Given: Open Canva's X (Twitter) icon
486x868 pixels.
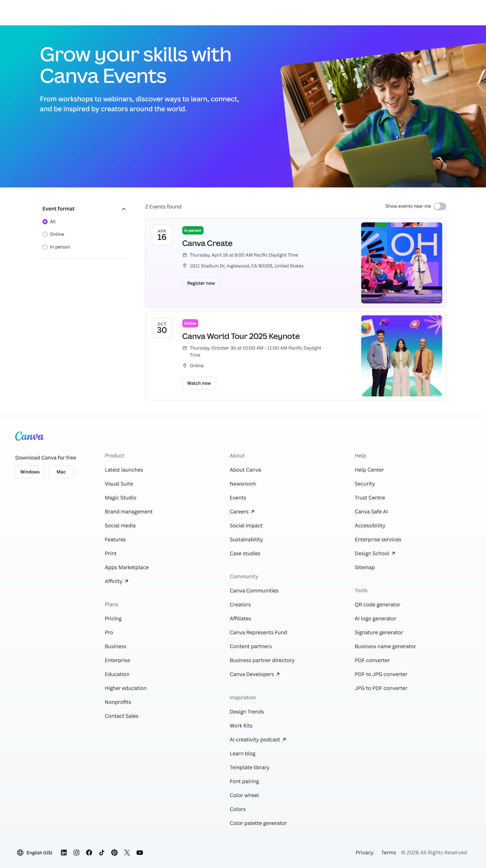Looking at the screenshot, I should [x=127, y=852].
